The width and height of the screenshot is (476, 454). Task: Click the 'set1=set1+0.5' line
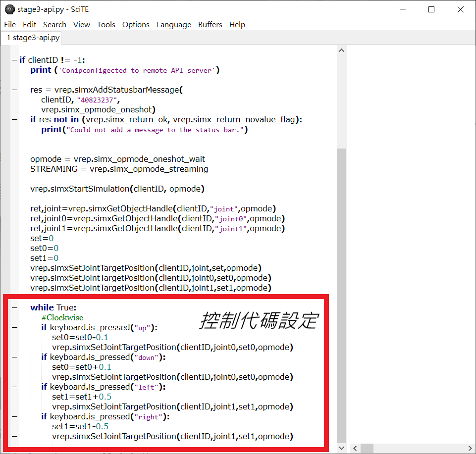[x=82, y=397]
